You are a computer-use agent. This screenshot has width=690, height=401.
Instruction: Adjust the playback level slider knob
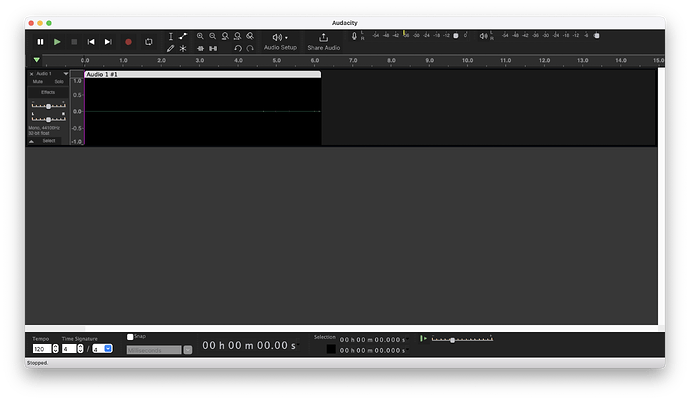click(597, 36)
